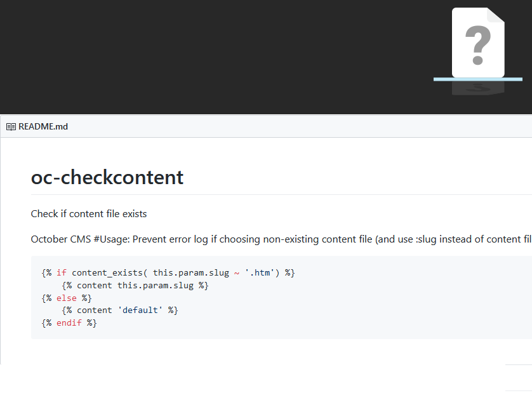The image size is (532, 400).
Task: Click the file icon's reflection shadow
Action: tap(478, 88)
